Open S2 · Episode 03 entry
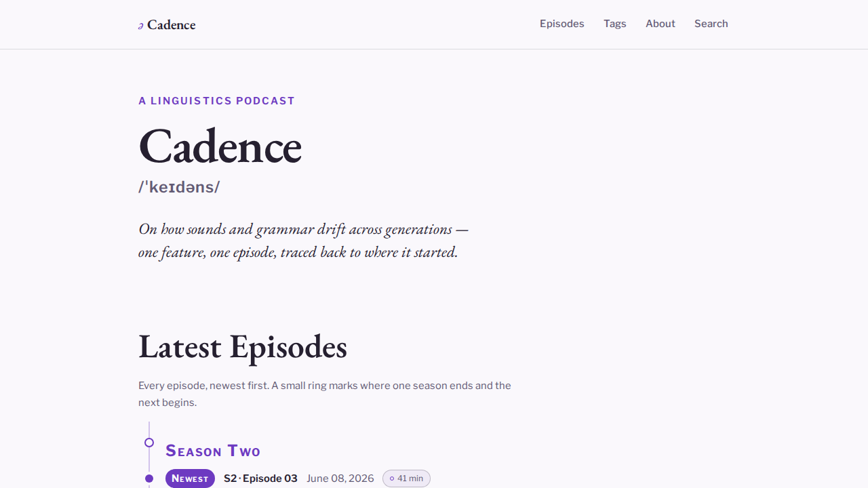Image resolution: width=868 pixels, height=488 pixels. coord(260,479)
